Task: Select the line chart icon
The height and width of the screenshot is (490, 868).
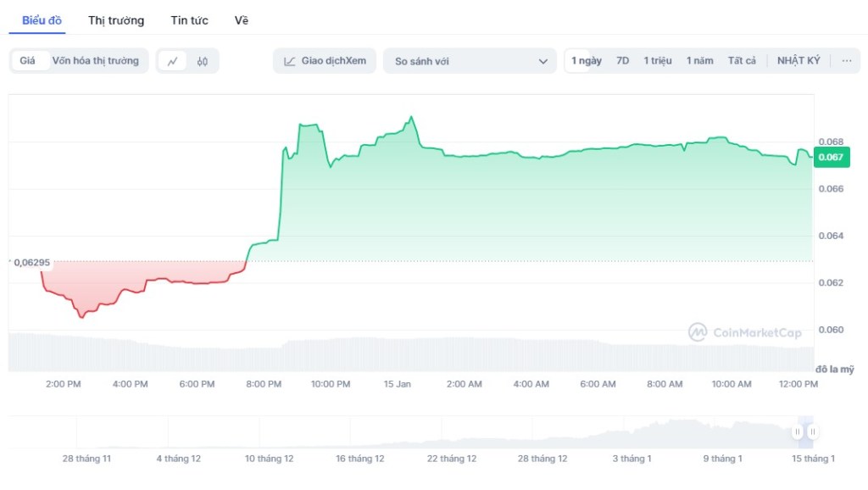Action: 173,61
